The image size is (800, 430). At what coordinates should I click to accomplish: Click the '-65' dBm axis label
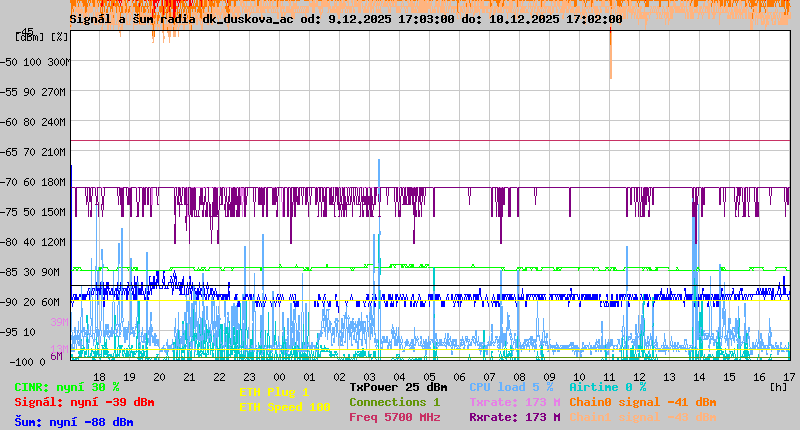[x=9, y=152]
